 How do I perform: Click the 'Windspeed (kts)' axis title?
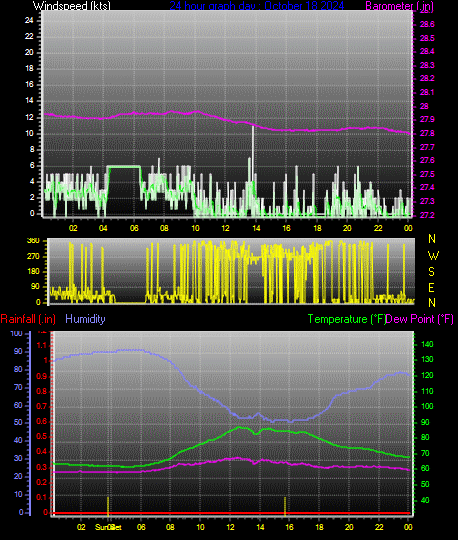click(72, 6)
